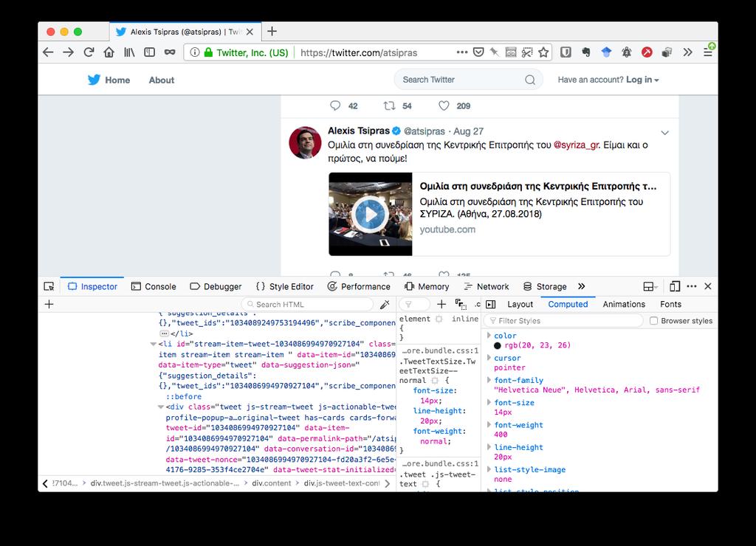The width and height of the screenshot is (756, 546).
Task: Open the Log in dropdown
Action: pos(642,80)
